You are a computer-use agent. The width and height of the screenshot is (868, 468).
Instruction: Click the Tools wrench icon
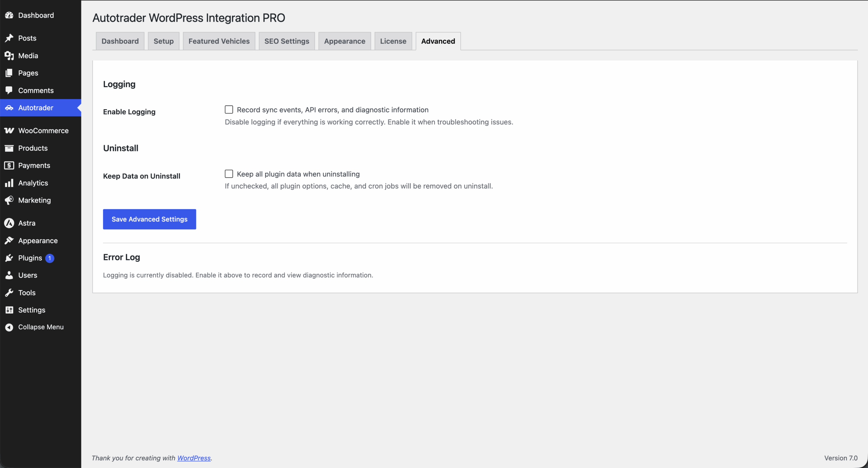point(9,293)
